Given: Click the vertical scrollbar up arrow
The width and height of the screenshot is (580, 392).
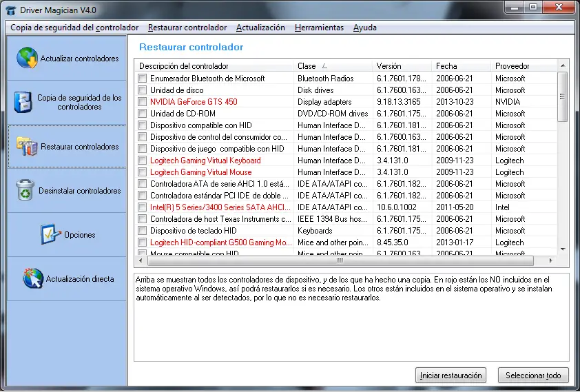Looking at the screenshot, I should [x=563, y=65].
